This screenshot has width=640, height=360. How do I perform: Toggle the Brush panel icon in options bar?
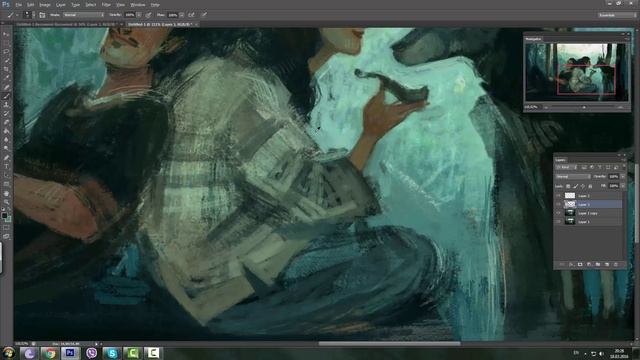[42, 15]
